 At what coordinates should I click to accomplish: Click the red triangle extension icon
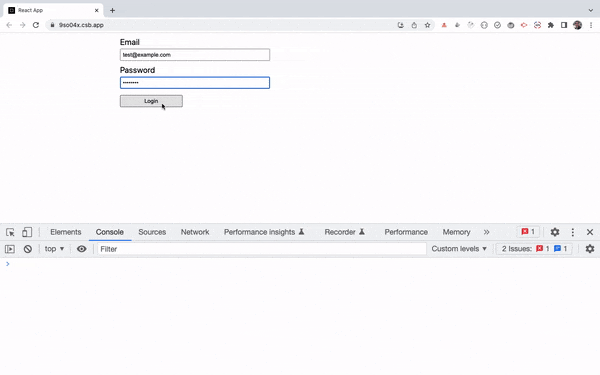(x=444, y=25)
